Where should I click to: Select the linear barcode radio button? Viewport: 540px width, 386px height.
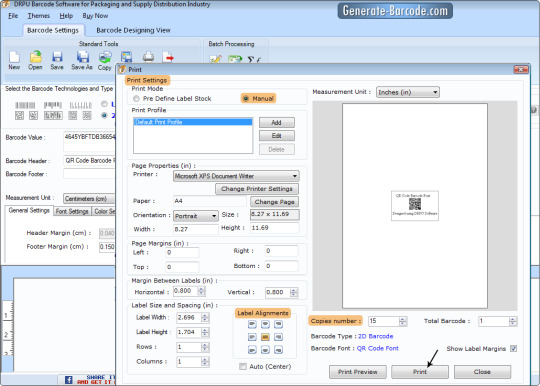point(104,104)
